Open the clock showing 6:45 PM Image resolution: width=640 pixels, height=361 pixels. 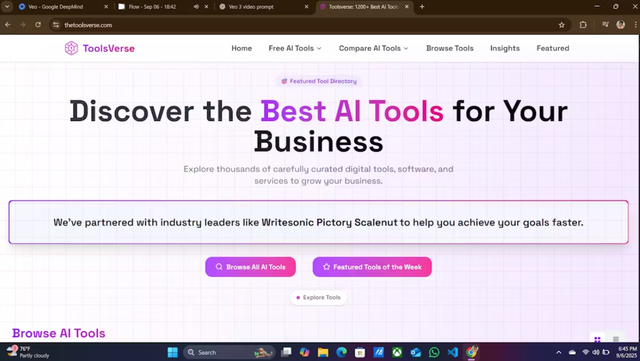pyautogui.click(x=627, y=352)
